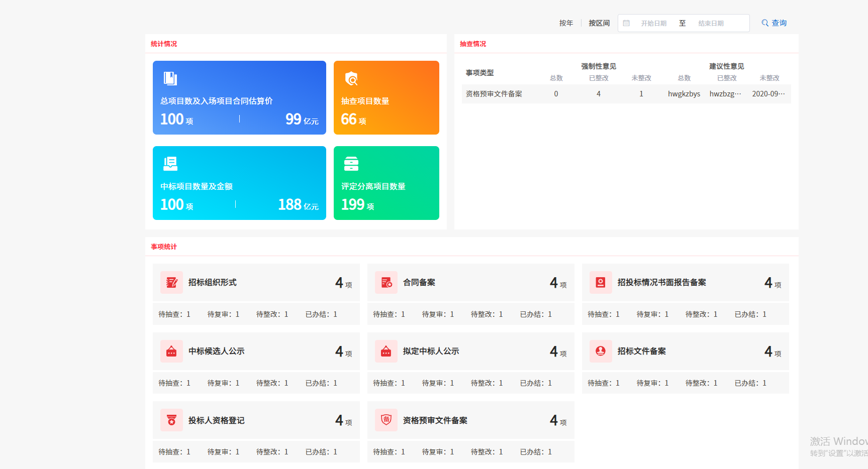The width and height of the screenshot is (868, 469).
Task: Click 待复审 count under 合同备案
Action: [438, 314]
